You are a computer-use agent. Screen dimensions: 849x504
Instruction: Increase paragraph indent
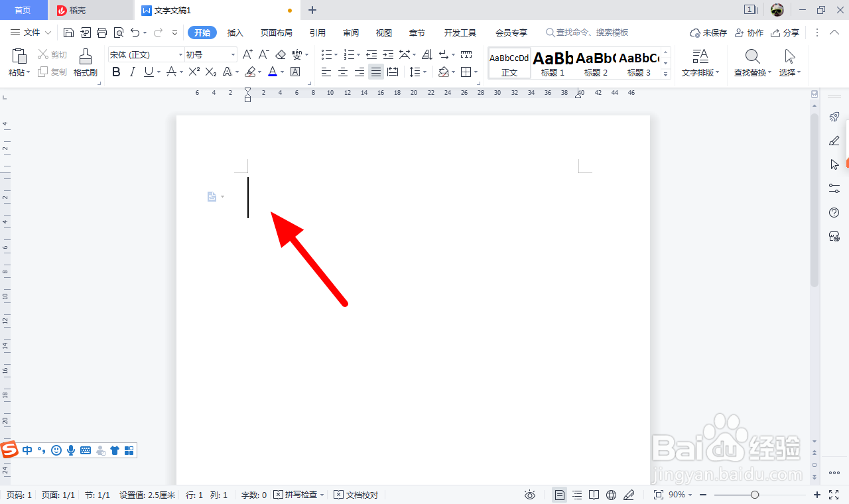[x=388, y=54]
